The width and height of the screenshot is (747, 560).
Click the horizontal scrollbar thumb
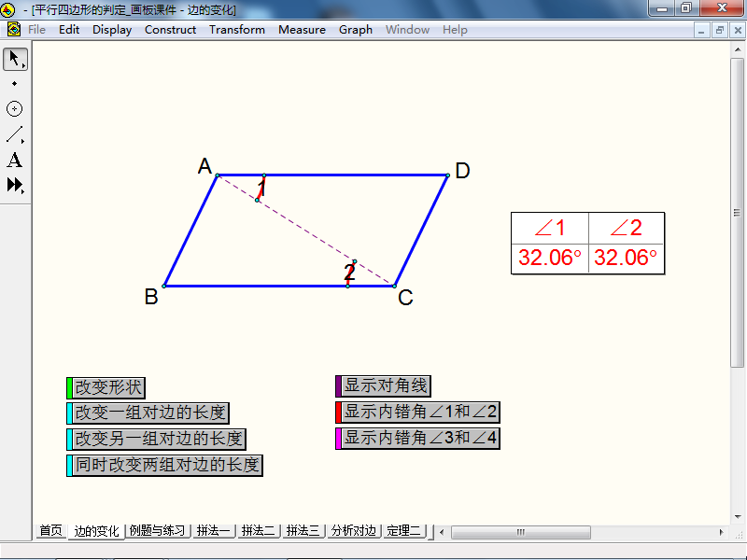(x=521, y=532)
